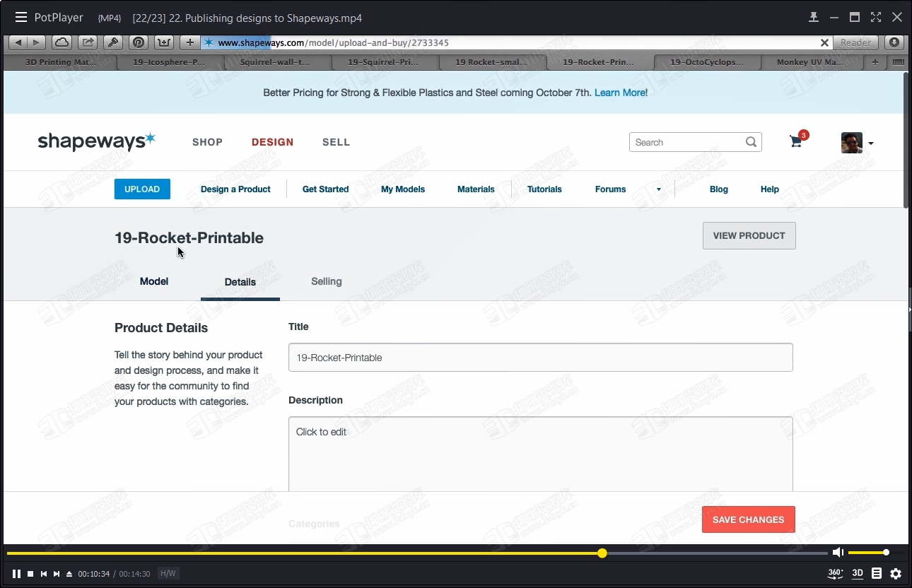Click the eject/open file icon

click(69, 574)
